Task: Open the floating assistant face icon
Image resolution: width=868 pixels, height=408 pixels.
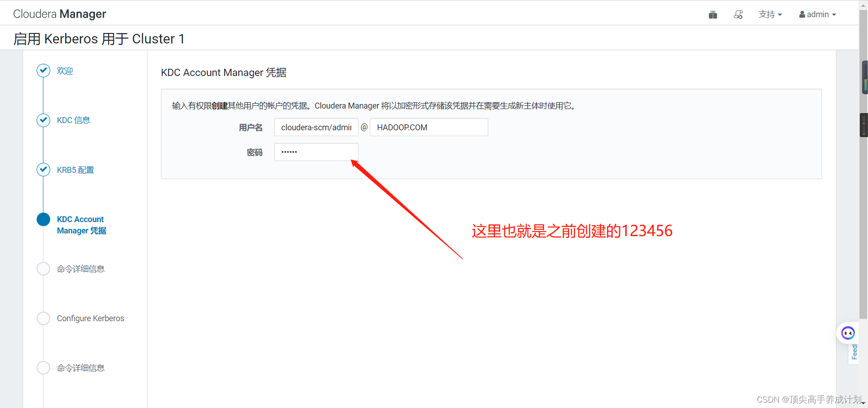Action: pyautogui.click(x=848, y=333)
